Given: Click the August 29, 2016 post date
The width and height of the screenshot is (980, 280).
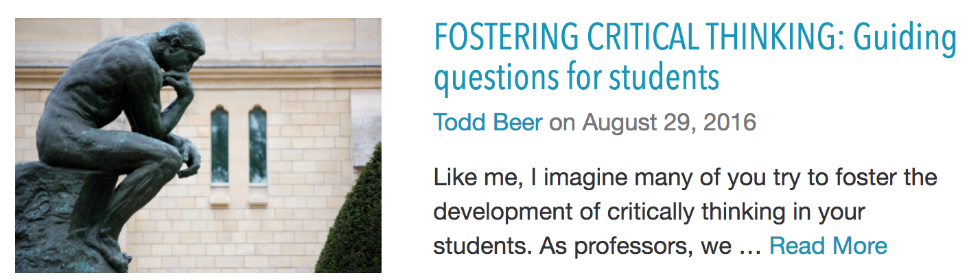Looking at the screenshot, I should (x=669, y=124).
